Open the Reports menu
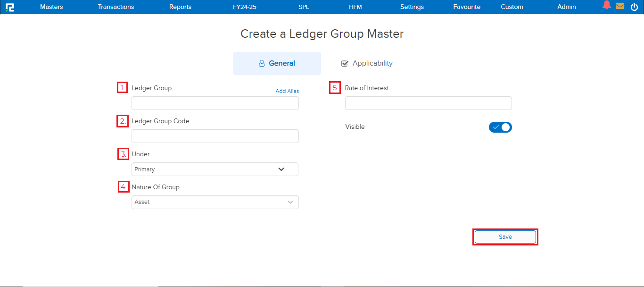The image size is (644, 287). (x=180, y=7)
